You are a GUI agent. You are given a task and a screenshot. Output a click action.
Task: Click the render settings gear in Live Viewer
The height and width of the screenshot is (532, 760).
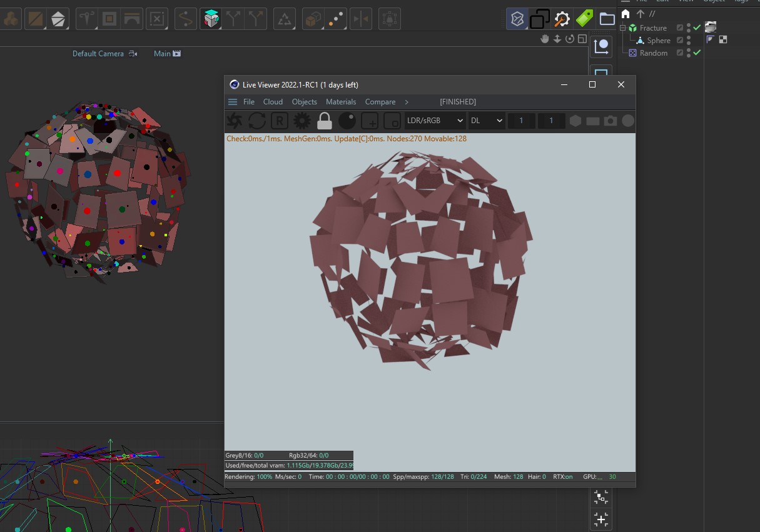coord(302,121)
